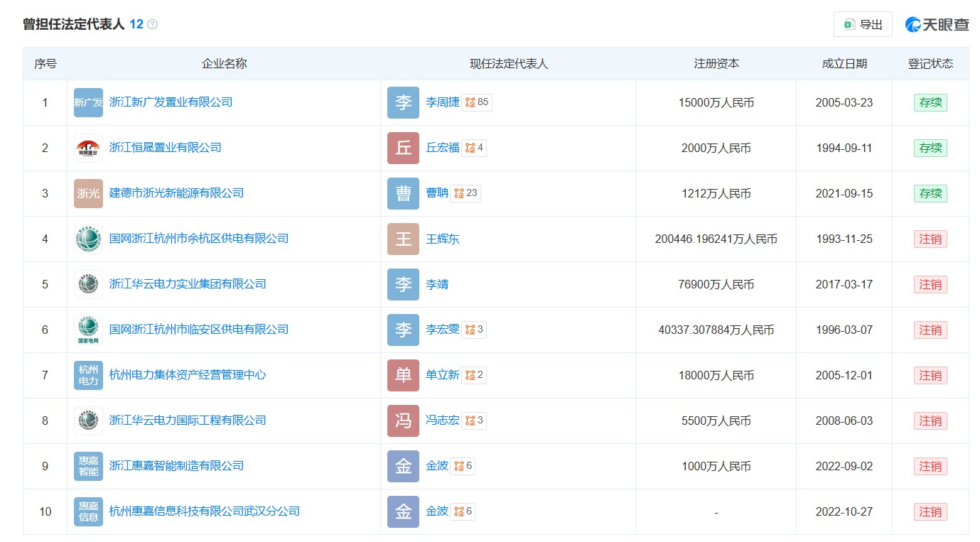Click the 200446.196241万人民币 capital cell
Image resolution: width=980 pixels, height=542 pixels.
[x=716, y=239]
